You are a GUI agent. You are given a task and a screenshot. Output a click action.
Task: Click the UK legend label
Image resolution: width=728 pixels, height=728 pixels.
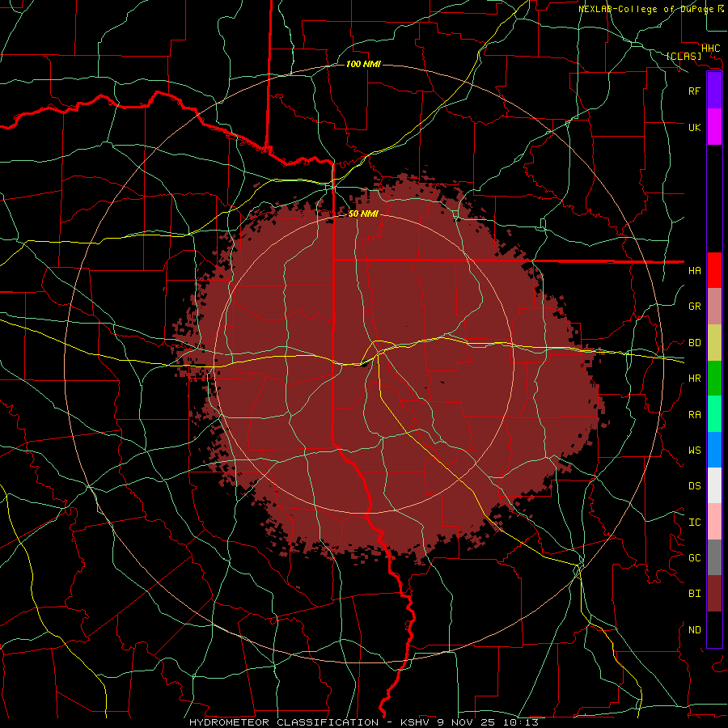(x=694, y=127)
